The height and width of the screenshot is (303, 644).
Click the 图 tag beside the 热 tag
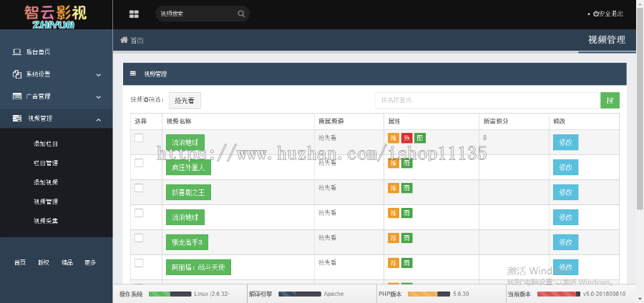tap(420, 138)
